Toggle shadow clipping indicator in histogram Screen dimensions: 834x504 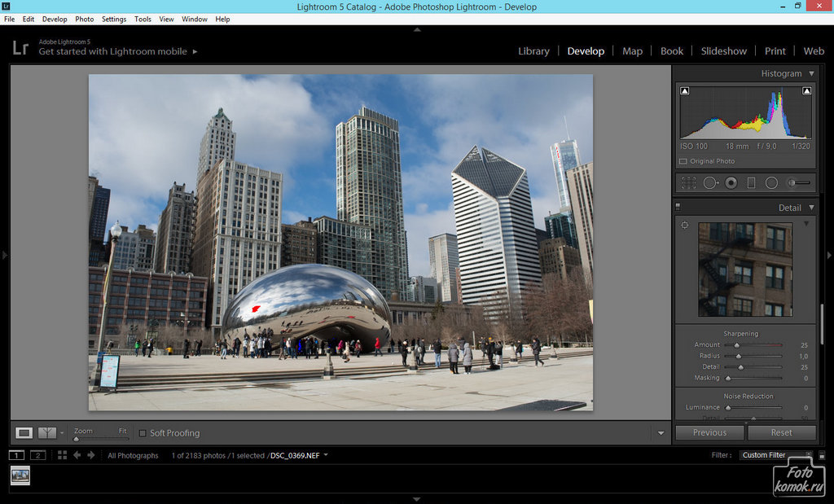click(685, 91)
